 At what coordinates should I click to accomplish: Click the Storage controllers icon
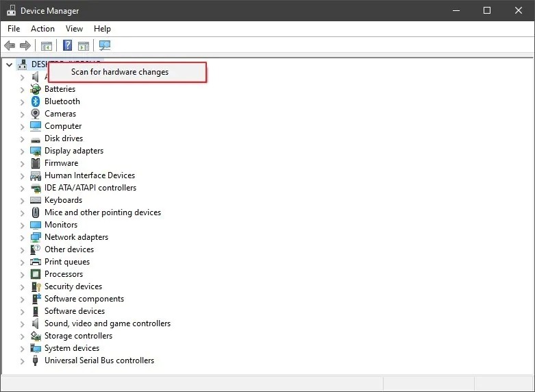click(36, 336)
